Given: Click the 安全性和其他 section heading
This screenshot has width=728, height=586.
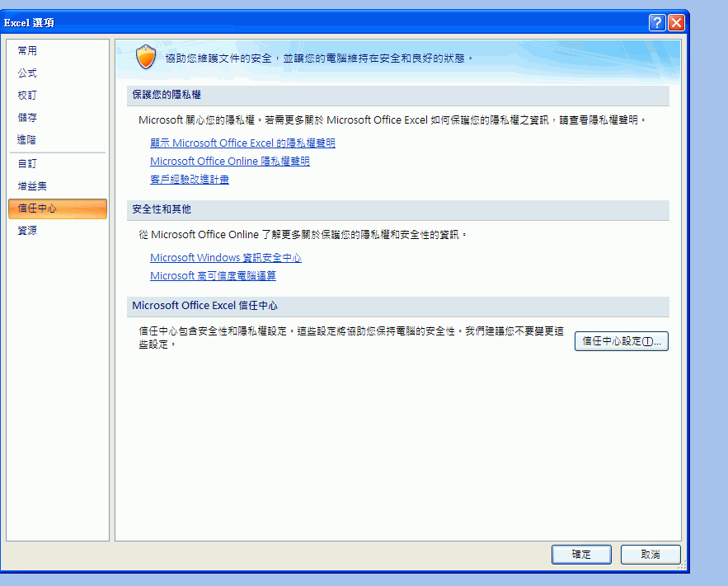Looking at the screenshot, I should point(162,209).
